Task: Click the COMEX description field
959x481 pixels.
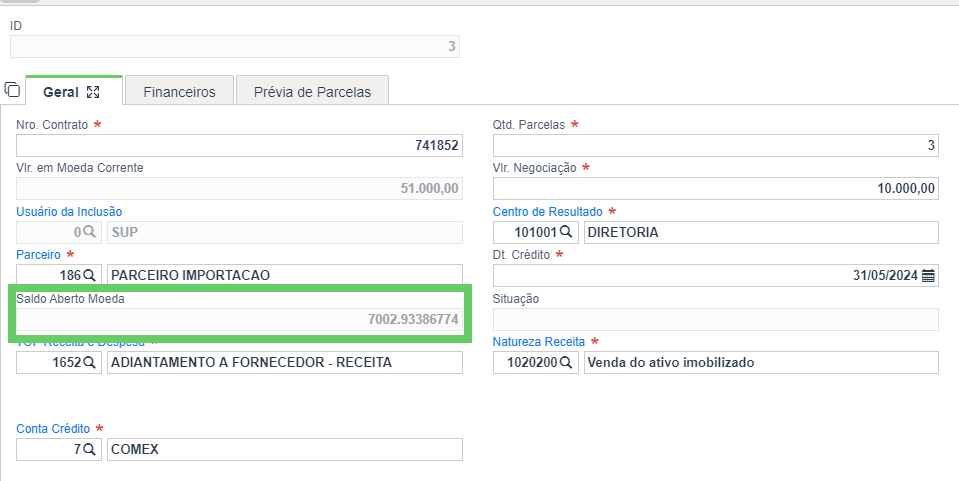Action: tap(284, 449)
